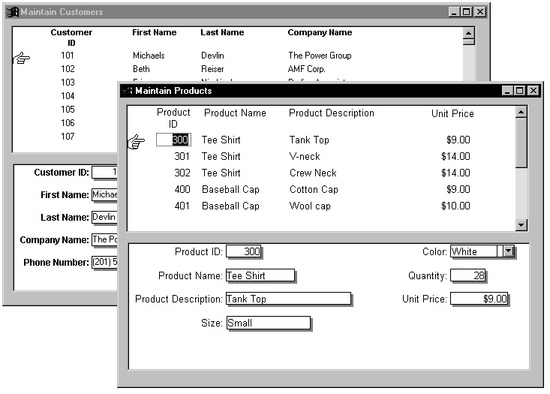Open the Color dropdown showing White

(x=509, y=251)
